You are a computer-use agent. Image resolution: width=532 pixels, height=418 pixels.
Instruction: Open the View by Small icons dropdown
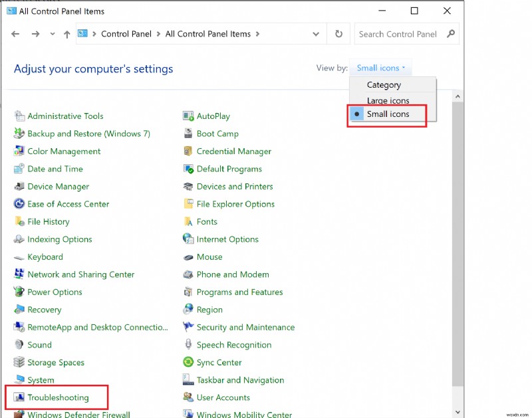coord(380,68)
